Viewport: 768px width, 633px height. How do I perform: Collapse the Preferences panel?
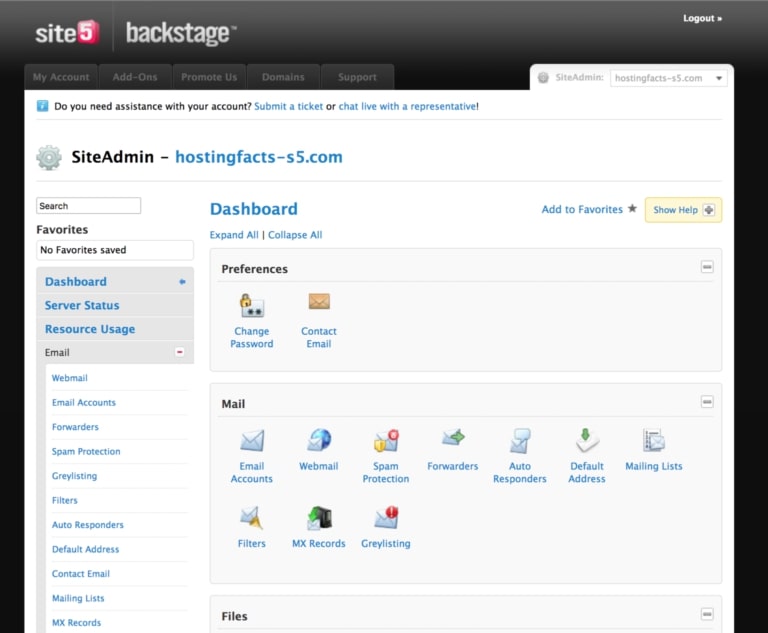pos(707,267)
